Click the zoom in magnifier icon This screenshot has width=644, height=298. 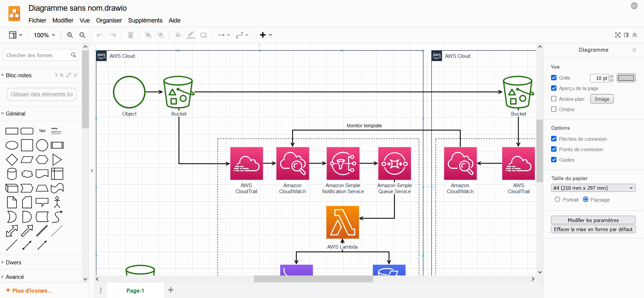coord(70,35)
